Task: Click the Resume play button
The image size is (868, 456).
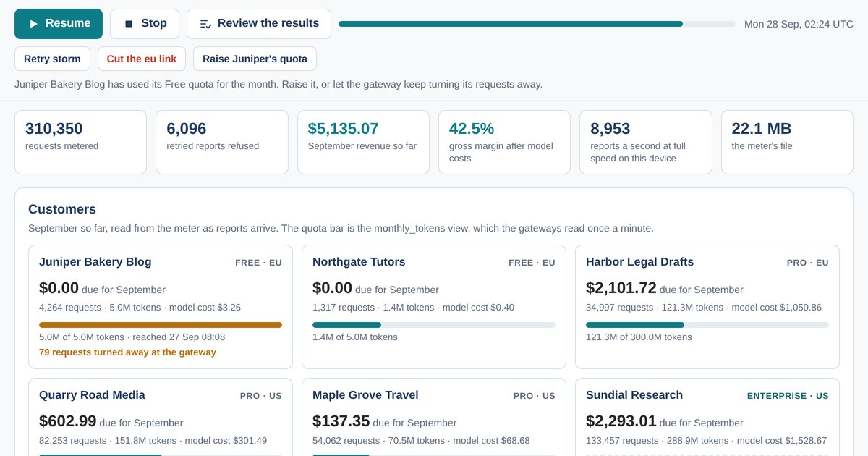Action: coord(59,24)
